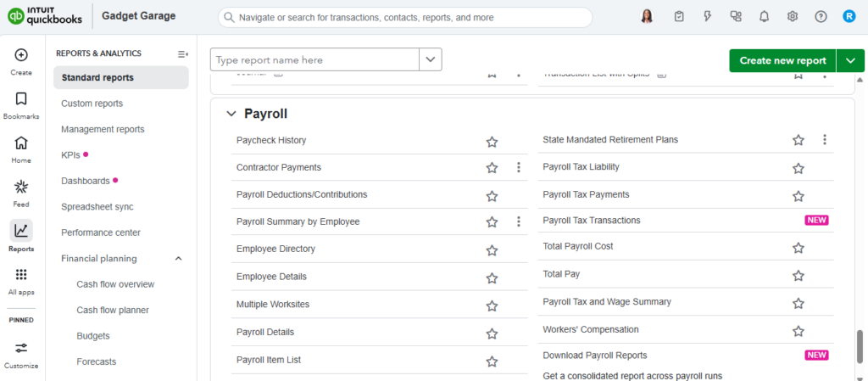
Task: Open the report name dropdown arrow
Action: point(430,59)
